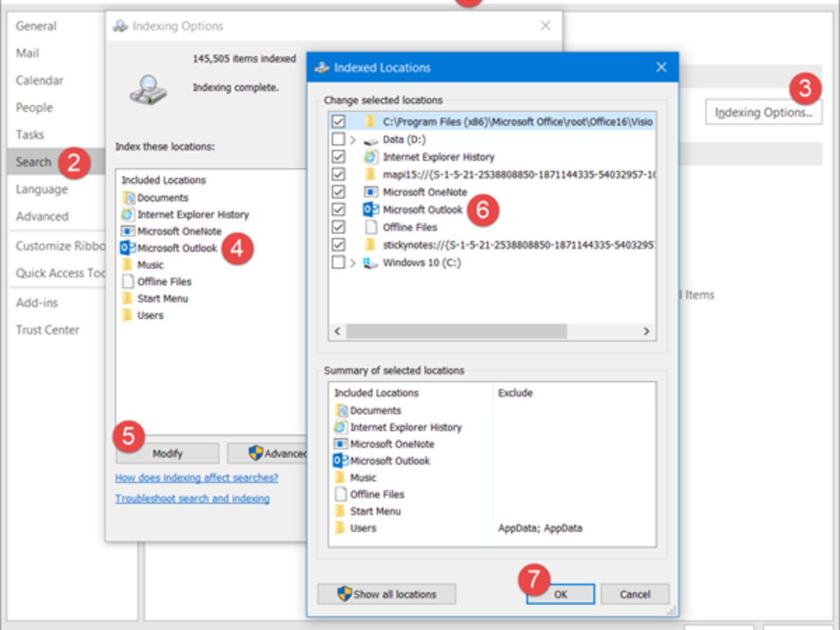Click Internet Explorer History icon in Indexing Options list
The width and height of the screenshot is (840, 630).
coord(127,215)
